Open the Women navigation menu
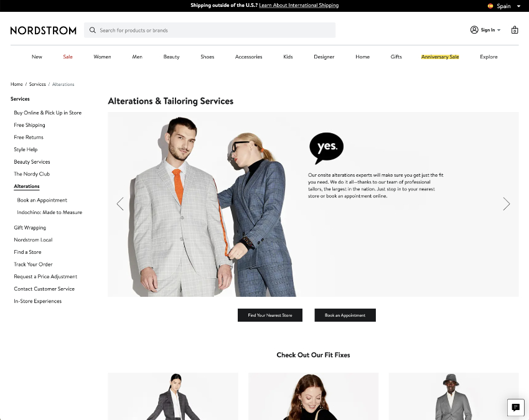 [x=102, y=57]
